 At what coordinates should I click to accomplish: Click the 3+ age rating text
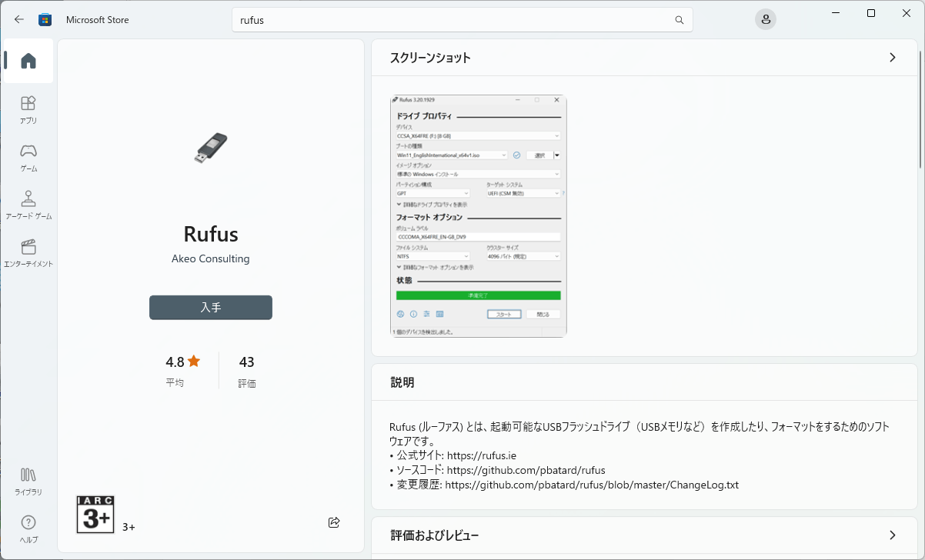(x=129, y=527)
